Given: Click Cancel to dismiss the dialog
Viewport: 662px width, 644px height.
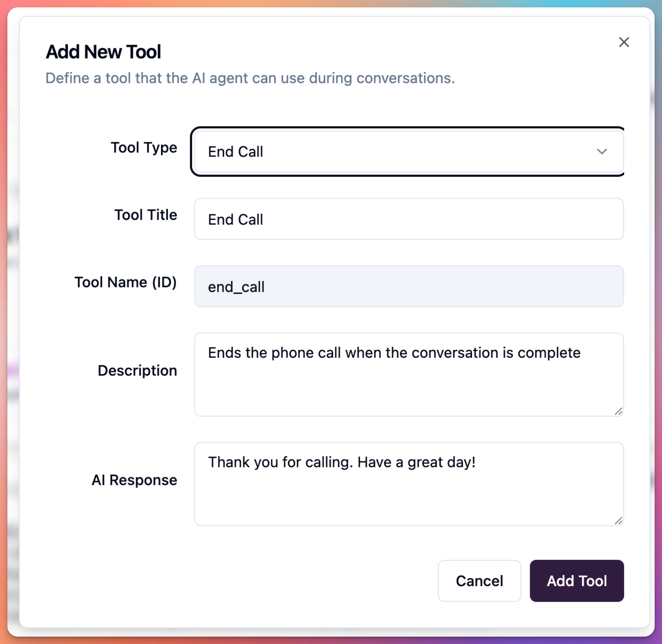Looking at the screenshot, I should (x=479, y=580).
